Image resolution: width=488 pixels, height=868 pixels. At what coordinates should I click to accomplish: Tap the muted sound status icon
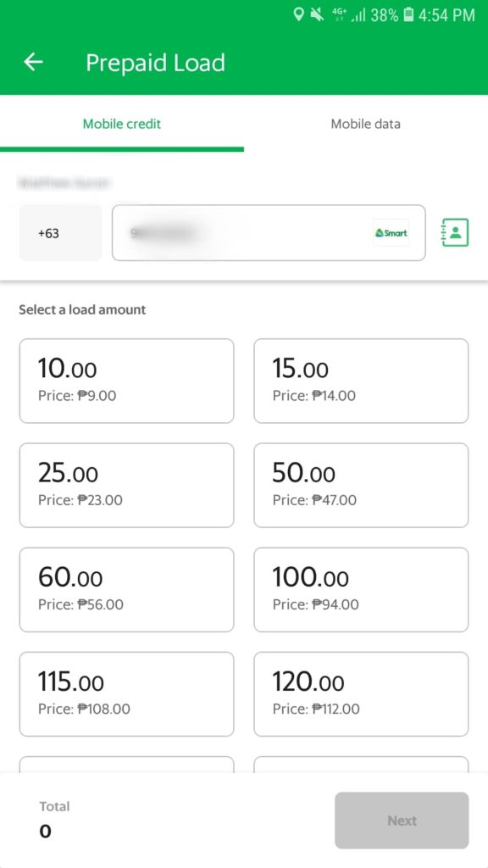coord(317,15)
